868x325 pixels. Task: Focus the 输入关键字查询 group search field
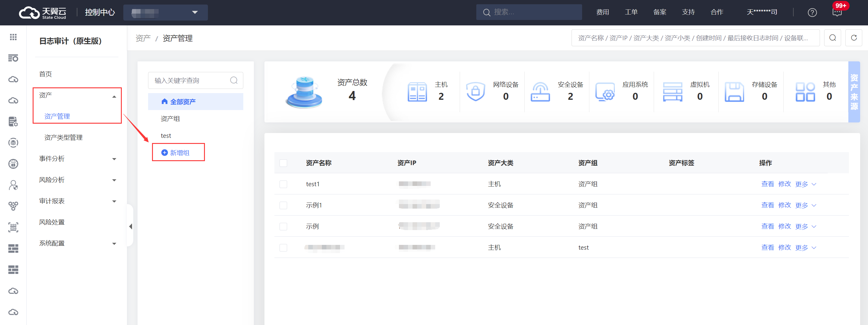coord(196,80)
